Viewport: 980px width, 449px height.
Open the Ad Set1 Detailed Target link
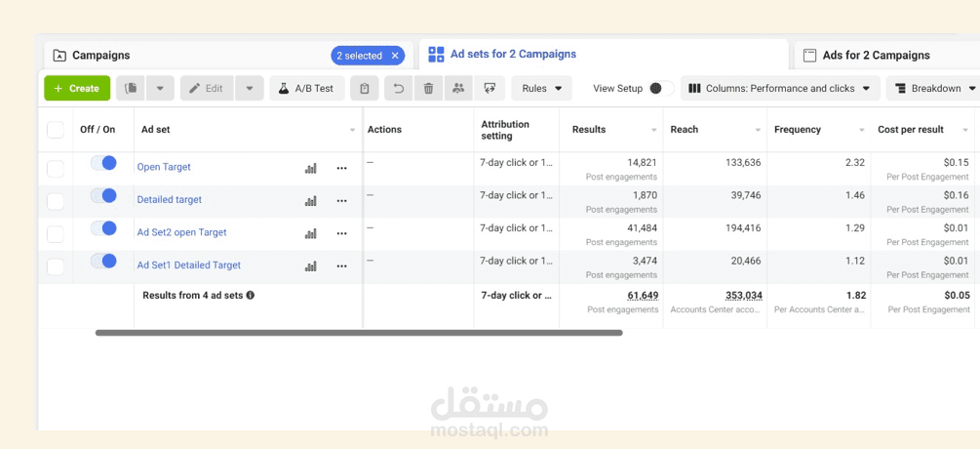(189, 265)
